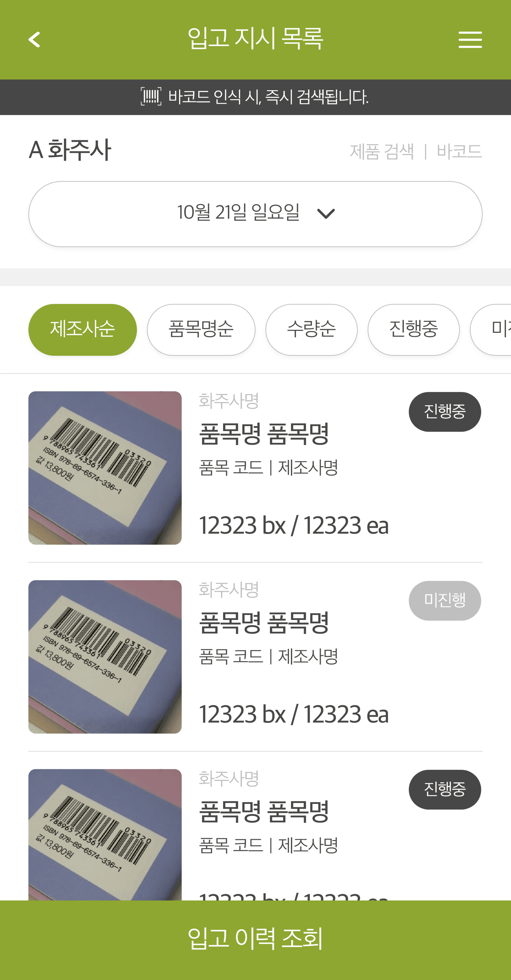Open the hamburger menu

(470, 39)
